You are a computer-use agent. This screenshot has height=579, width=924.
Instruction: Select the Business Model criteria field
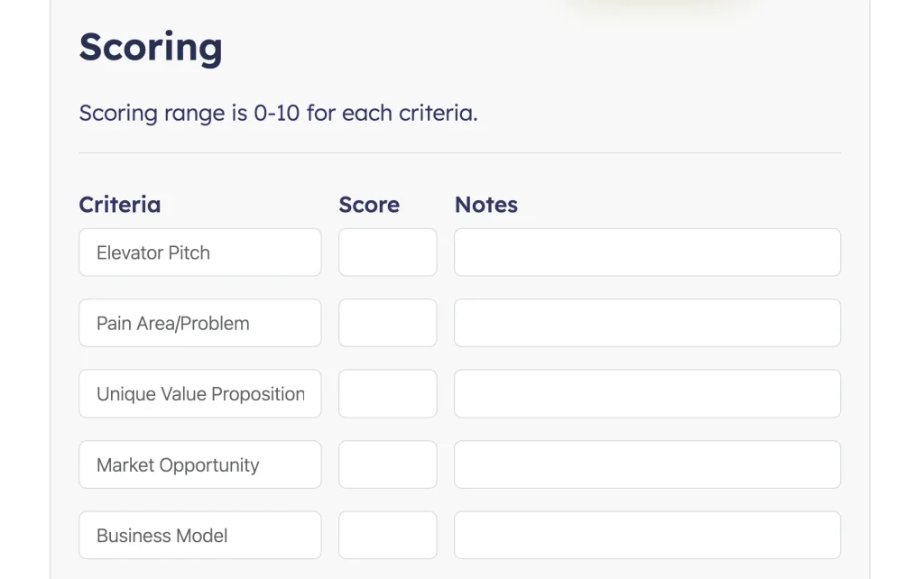199,536
